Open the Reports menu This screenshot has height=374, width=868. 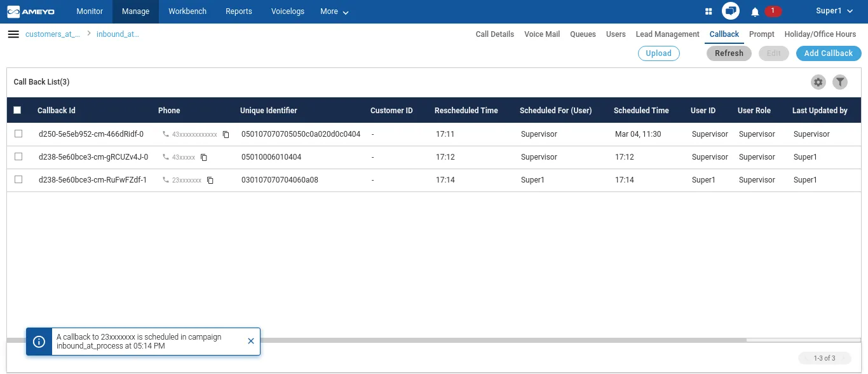pyautogui.click(x=239, y=11)
